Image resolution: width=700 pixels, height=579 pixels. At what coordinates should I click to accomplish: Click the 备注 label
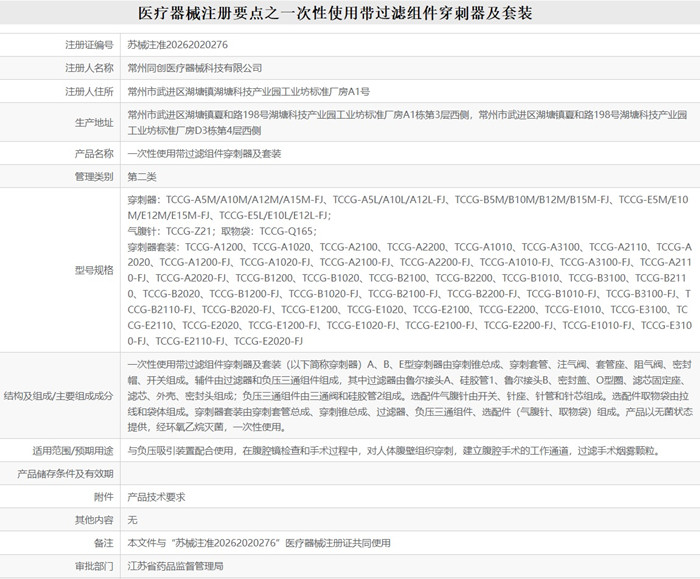coord(104,543)
